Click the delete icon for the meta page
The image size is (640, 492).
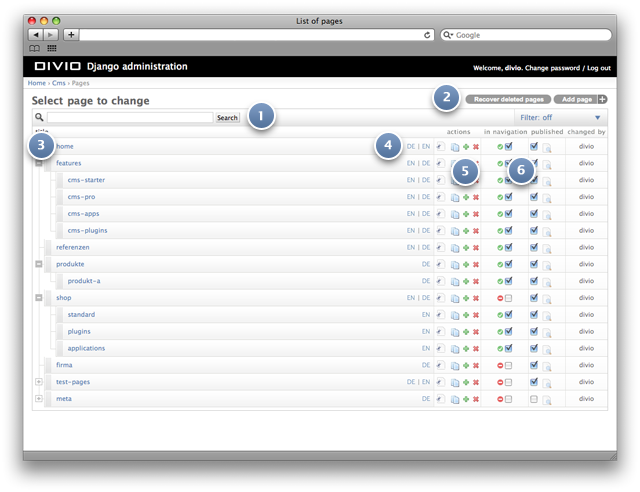(476, 399)
